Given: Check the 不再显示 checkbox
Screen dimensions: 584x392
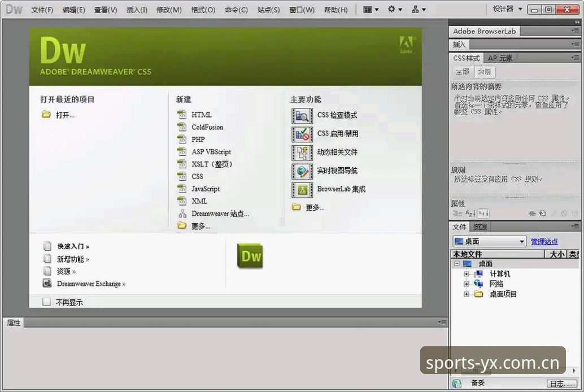Looking at the screenshot, I should click(x=46, y=302).
